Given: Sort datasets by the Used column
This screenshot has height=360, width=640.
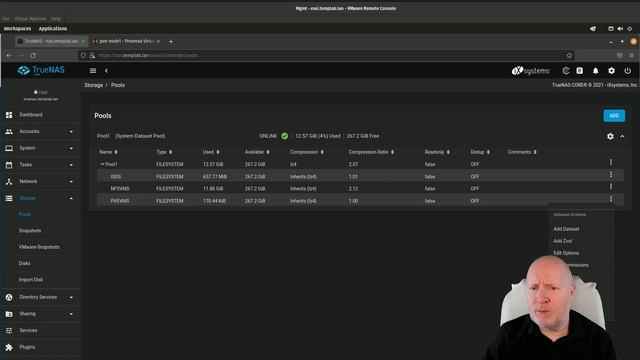Looking at the screenshot, I should 211,152.
